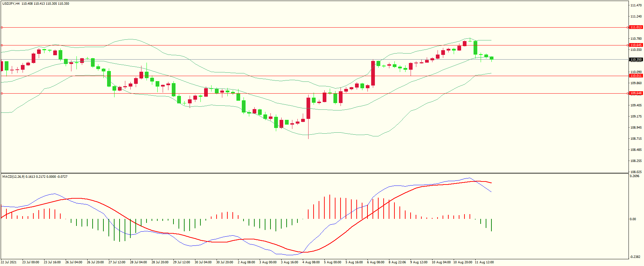Select the 109.648 price level tag
This screenshot has height=266, width=644.
coord(636,93)
